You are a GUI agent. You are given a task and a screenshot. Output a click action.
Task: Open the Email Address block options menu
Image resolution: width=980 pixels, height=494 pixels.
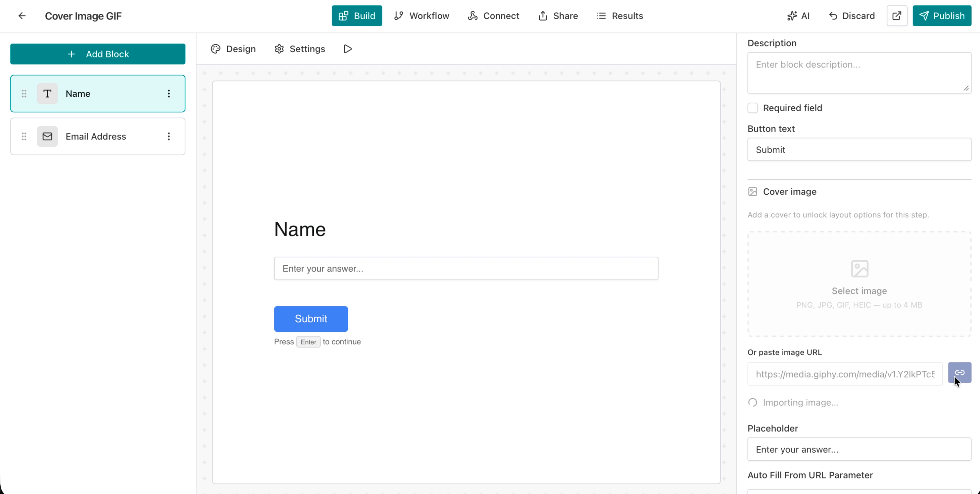[x=169, y=136]
